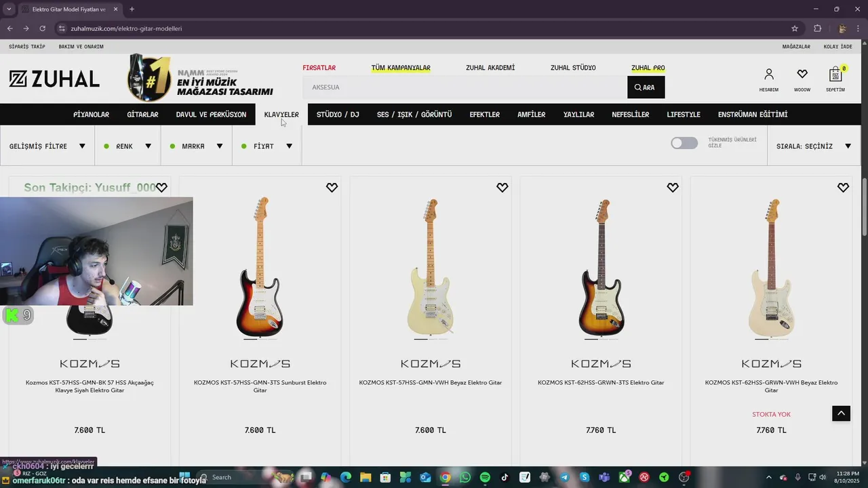
Task: Open the SIRALA: SEÇİNİZ sort dropdown
Action: [x=814, y=146]
